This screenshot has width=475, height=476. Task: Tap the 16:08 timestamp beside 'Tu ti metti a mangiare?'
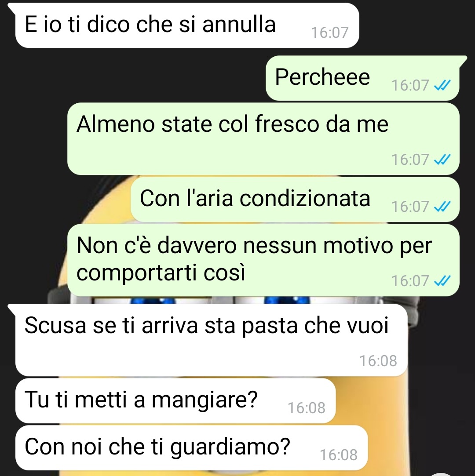coord(307,408)
